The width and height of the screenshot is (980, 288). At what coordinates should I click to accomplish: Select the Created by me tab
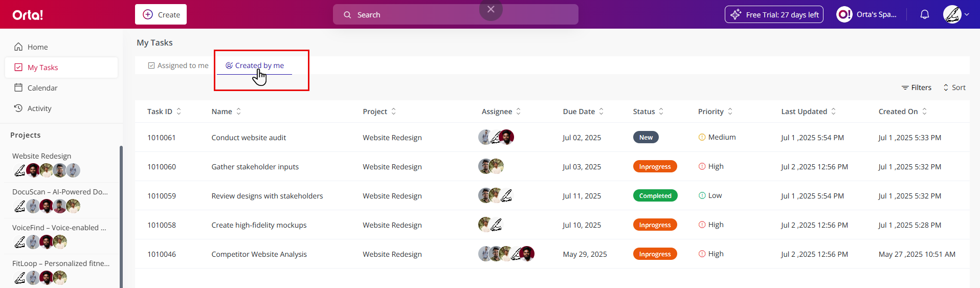click(x=255, y=65)
